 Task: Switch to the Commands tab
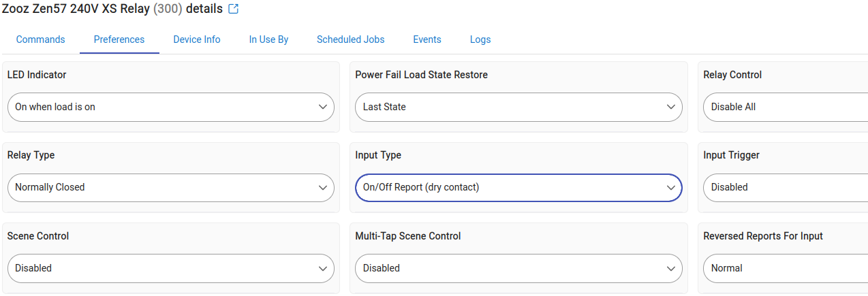coord(41,39)
